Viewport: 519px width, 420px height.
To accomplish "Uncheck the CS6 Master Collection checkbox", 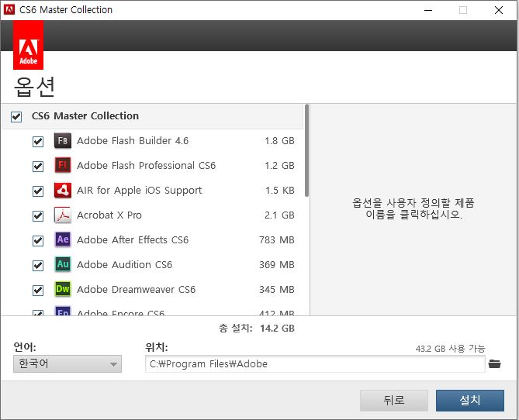I will pos(16,116).
